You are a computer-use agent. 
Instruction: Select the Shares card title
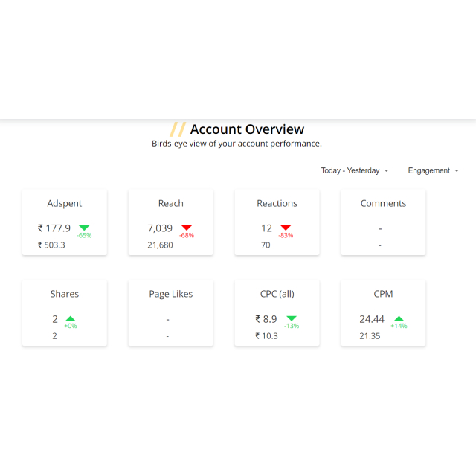65,294
